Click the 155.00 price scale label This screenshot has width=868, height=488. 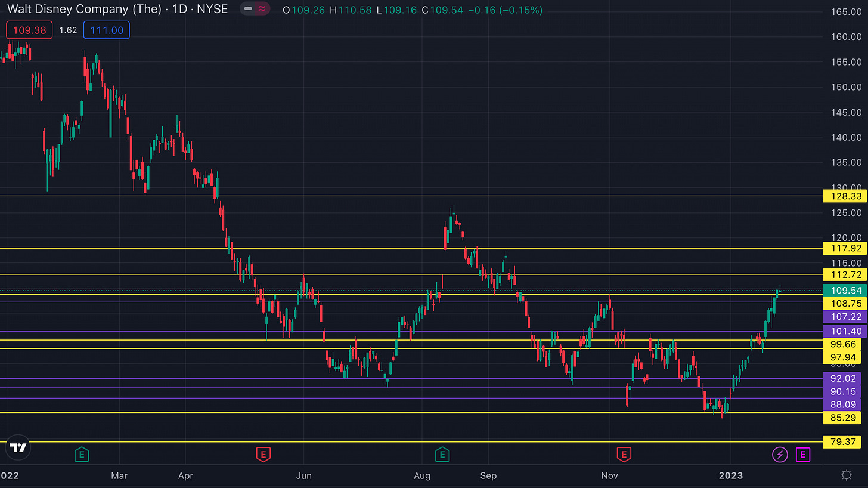click(x=846, y=61)
